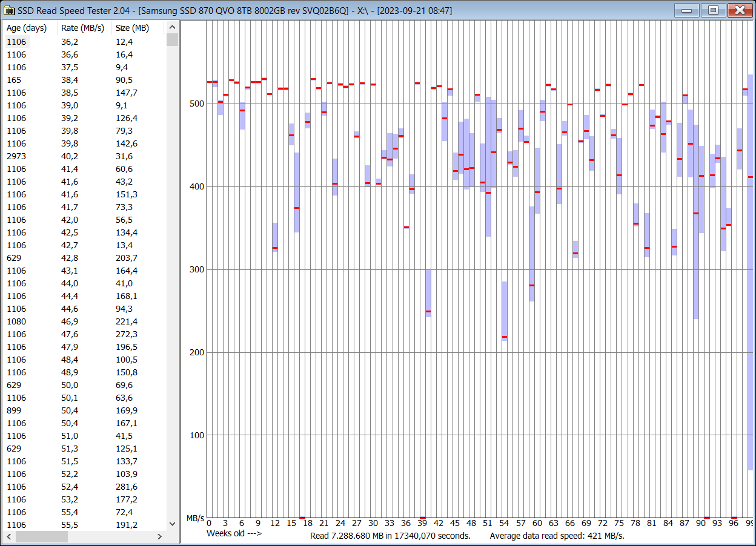The width and height of the screenshot is (756, 546).
Task: Minimize the SSD Read Speed Tester window
Action: click(687, 10)
